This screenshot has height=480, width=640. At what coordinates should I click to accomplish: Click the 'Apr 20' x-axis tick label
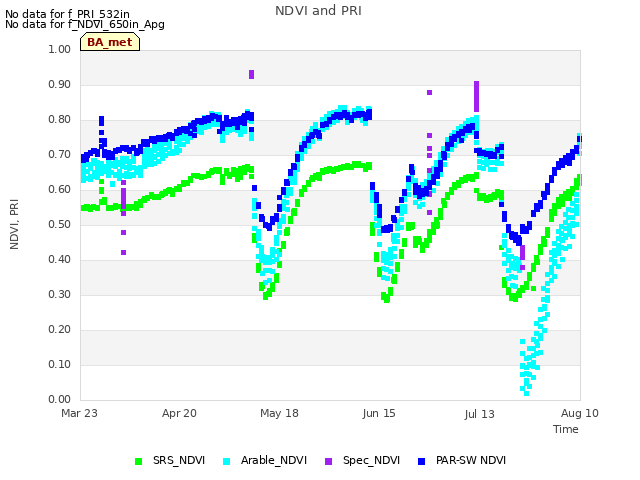tap(179, 413)
